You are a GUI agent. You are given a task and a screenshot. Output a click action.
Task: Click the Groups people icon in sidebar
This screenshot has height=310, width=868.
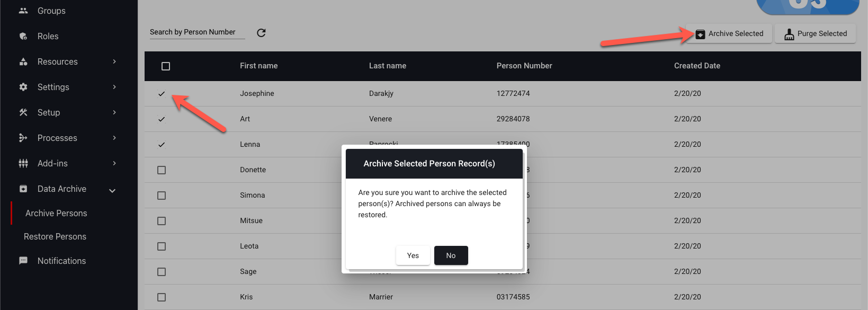[23, 11]
